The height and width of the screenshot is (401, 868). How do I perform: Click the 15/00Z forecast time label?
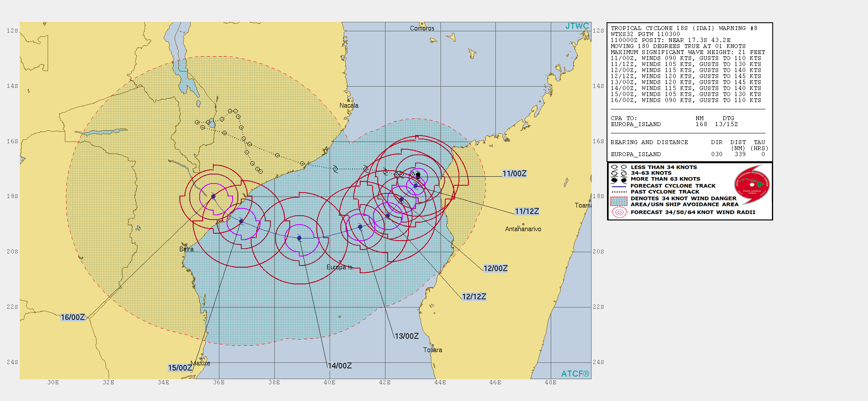180,368
